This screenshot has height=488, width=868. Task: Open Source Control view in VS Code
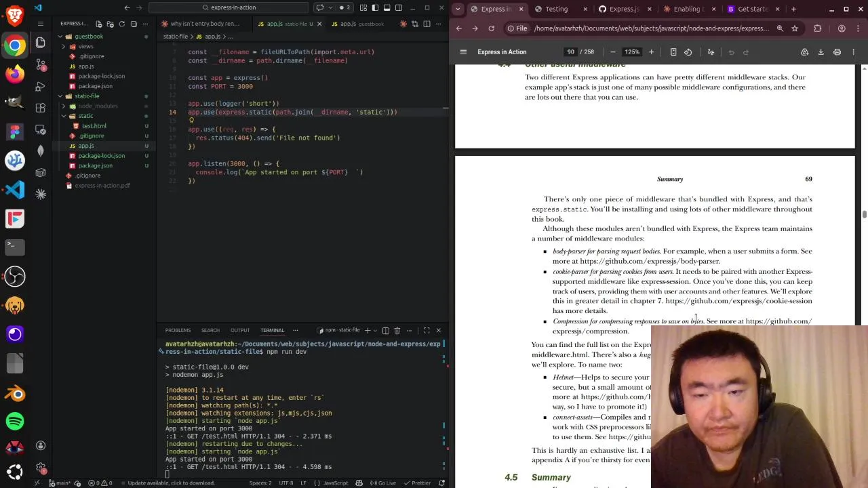click(x=41, y=64)
